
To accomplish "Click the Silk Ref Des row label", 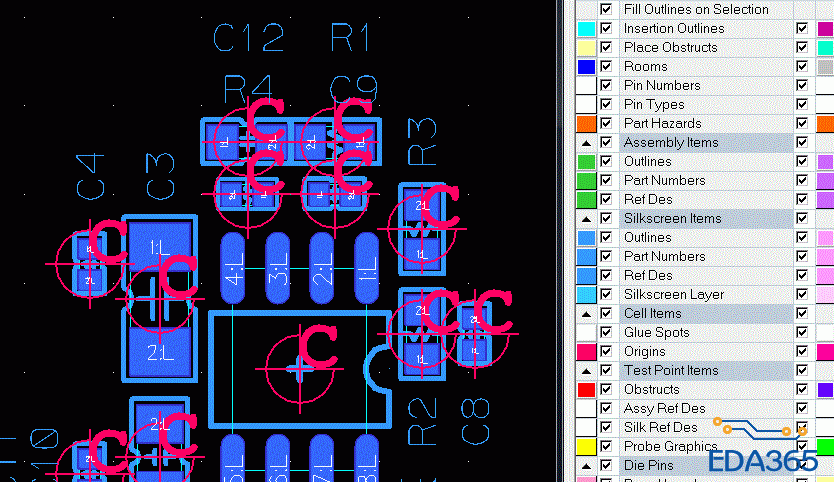I will coord(660,427).
